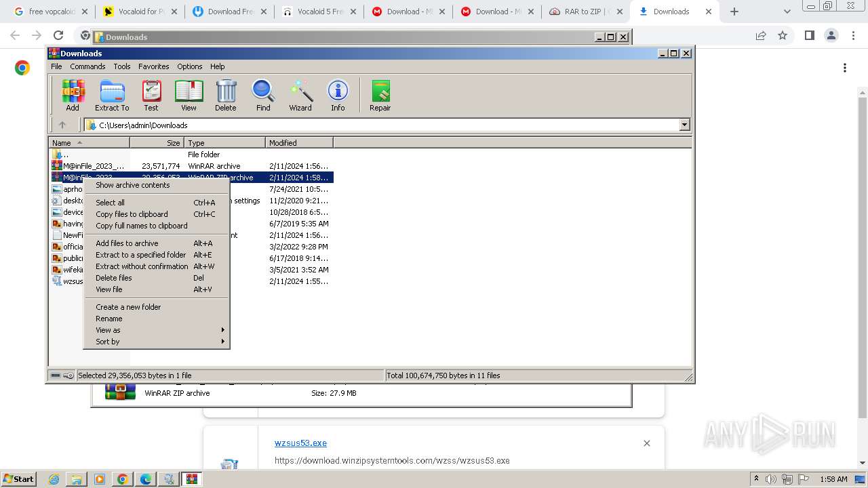Bookmark this page with star icon
Viewport: 868px width, 488px height.
point(783,35)
